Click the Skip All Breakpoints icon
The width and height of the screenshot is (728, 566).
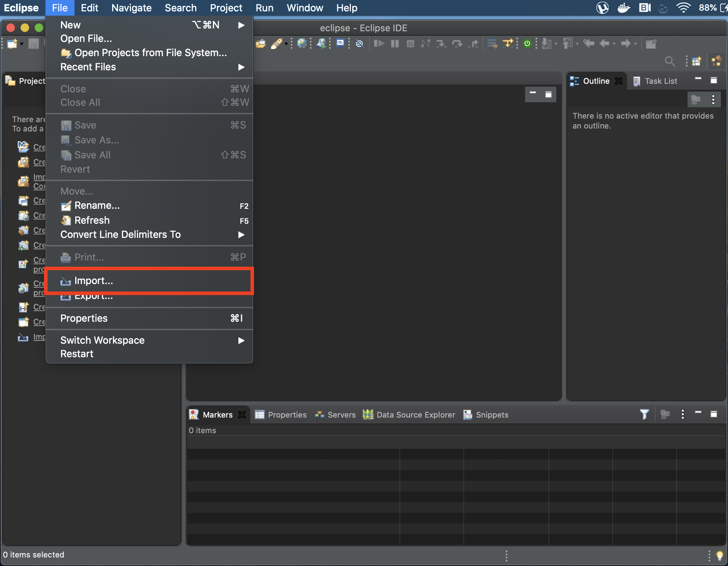(359, 44)
